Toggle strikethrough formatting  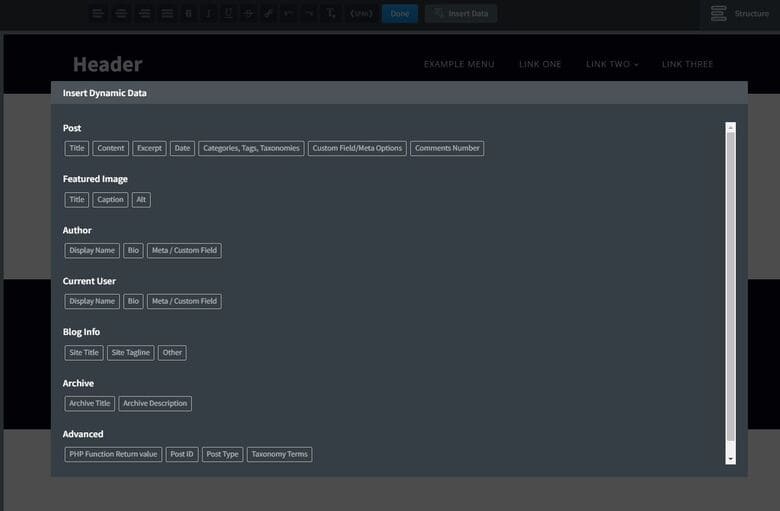click(248, 13)
